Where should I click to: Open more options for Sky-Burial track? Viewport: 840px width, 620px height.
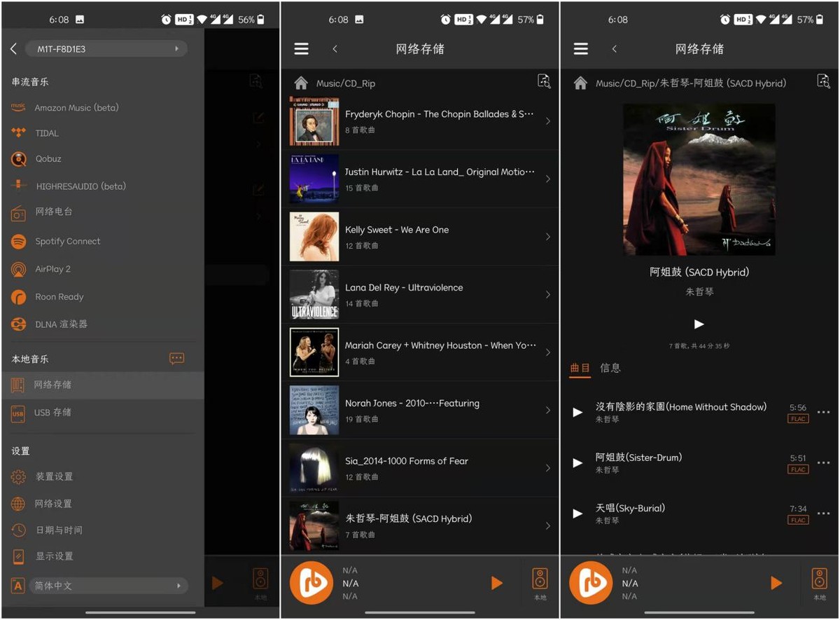coord(823,514)
